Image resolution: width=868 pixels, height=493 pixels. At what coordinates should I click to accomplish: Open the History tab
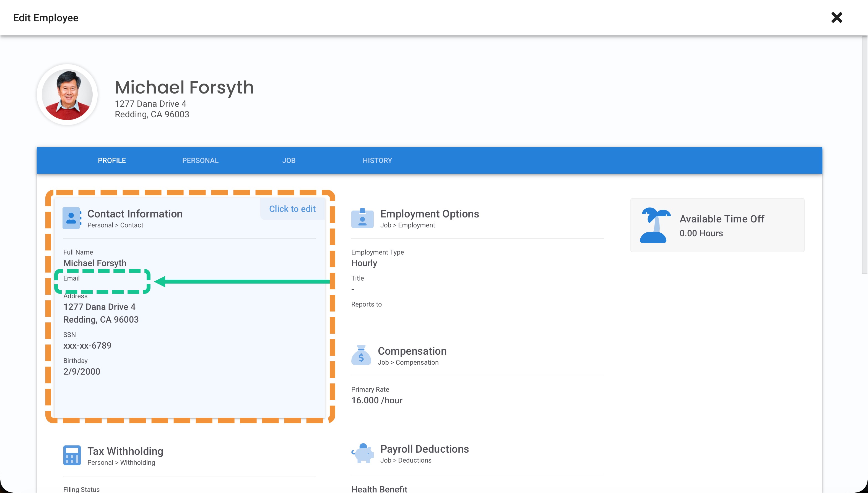click(x=377, y=160)
